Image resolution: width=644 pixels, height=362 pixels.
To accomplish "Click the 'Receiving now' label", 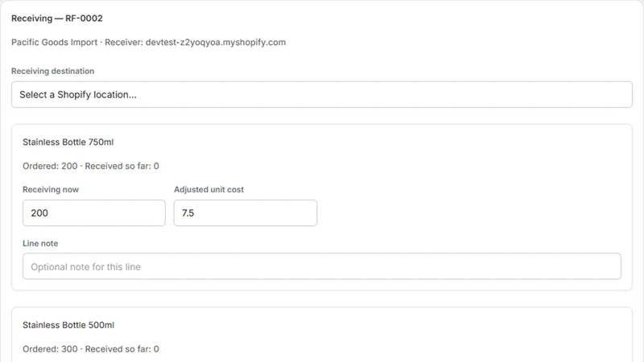I will [x=51, y=190].
